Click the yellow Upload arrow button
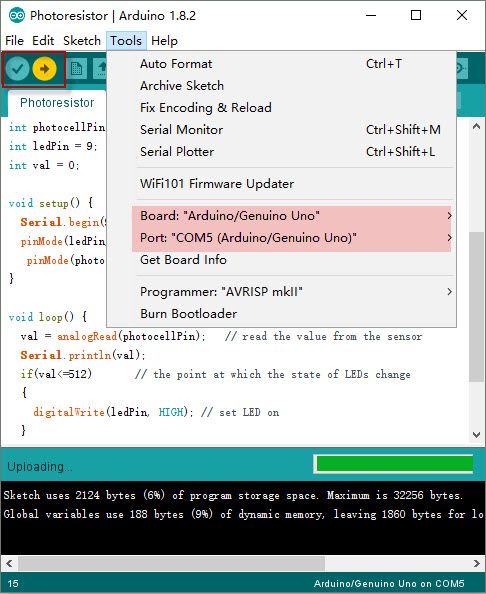The image size is (486, 594). 44,69
